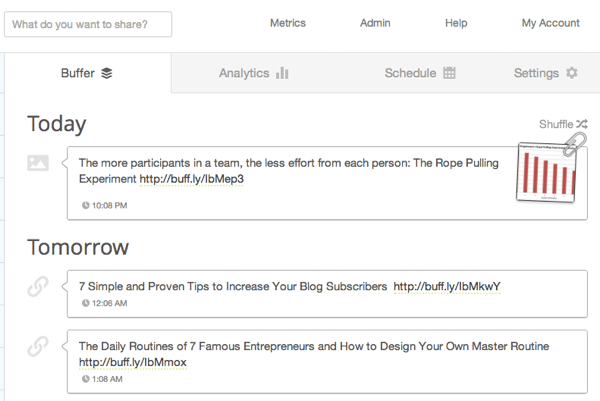Open My Account menu

tap(551, 23)
